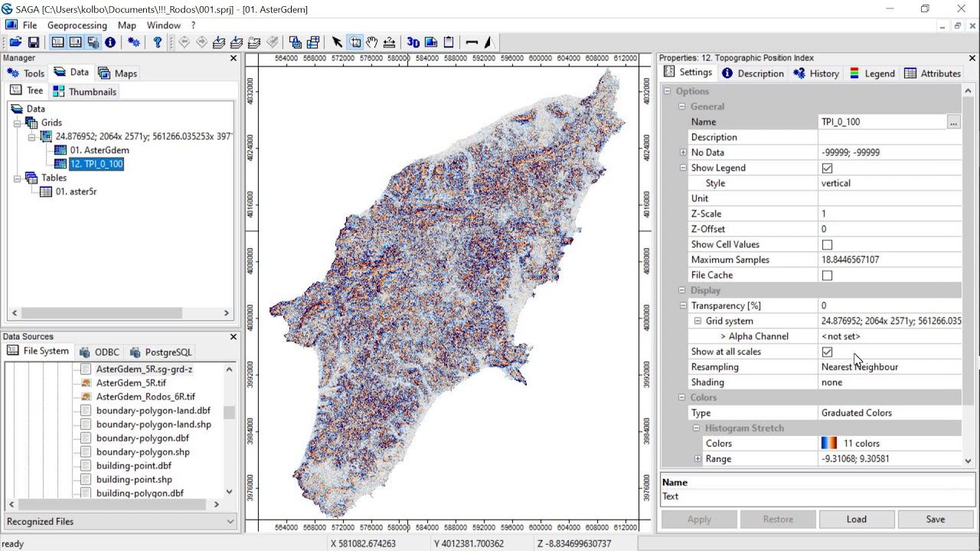Enable the Show Cell Values checkbox
Viewport: 980px width, 551px height.
coord(827,244)
